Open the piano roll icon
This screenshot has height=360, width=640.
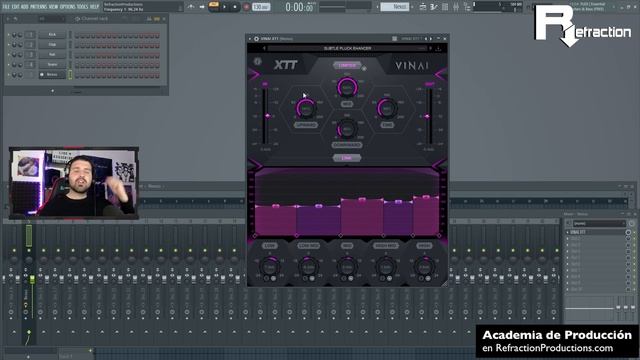point(433,7)
